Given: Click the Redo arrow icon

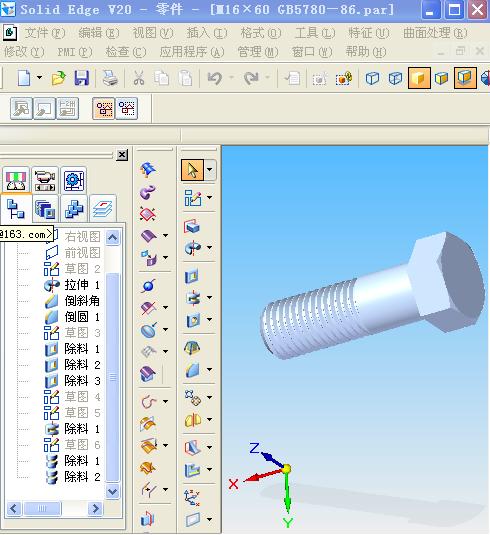Looking at the screenshot, I should (x=251, y=78).
